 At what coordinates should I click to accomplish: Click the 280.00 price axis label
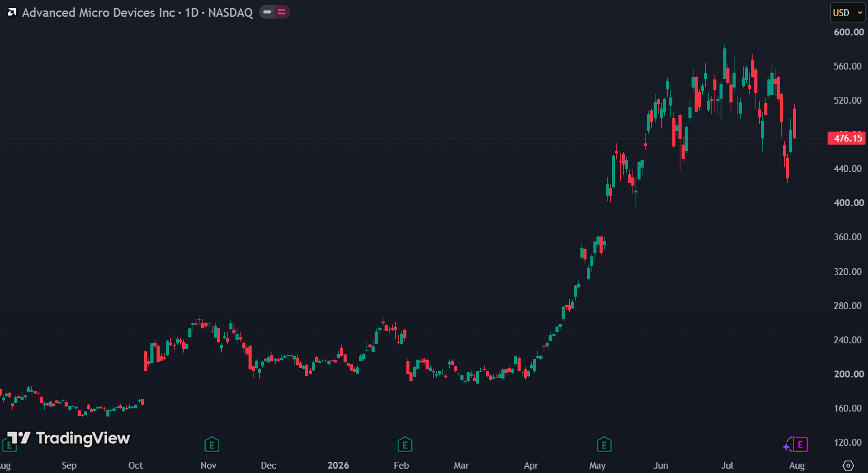(x=849, y=305)
